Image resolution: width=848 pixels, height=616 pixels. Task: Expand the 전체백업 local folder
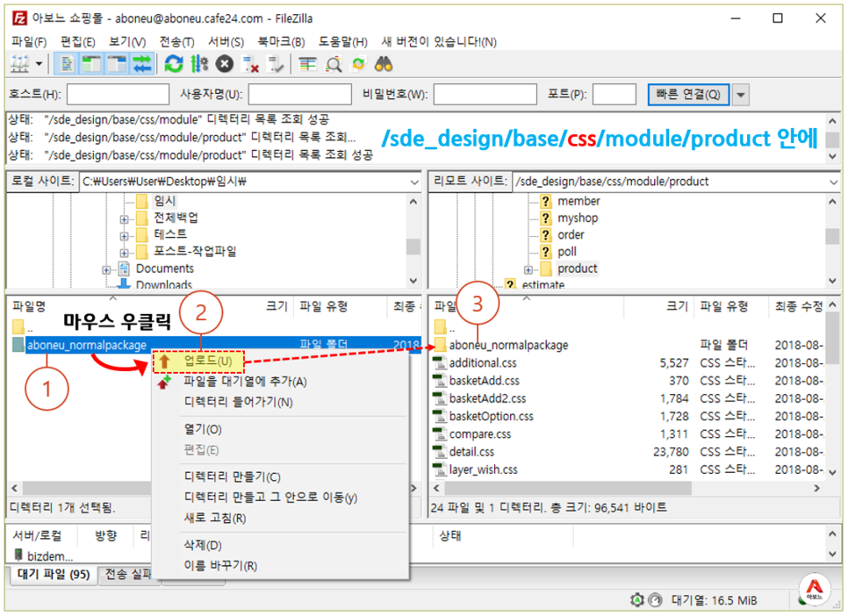pos(124,219)
